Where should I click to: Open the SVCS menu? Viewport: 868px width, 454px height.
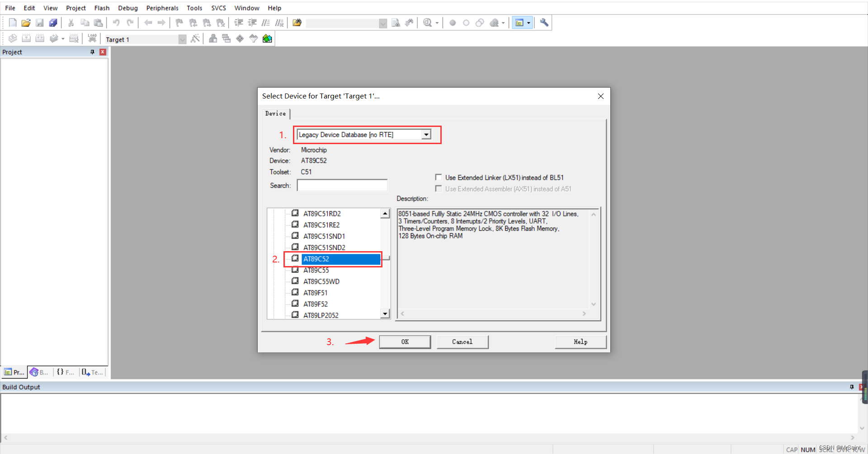[218, 8]
